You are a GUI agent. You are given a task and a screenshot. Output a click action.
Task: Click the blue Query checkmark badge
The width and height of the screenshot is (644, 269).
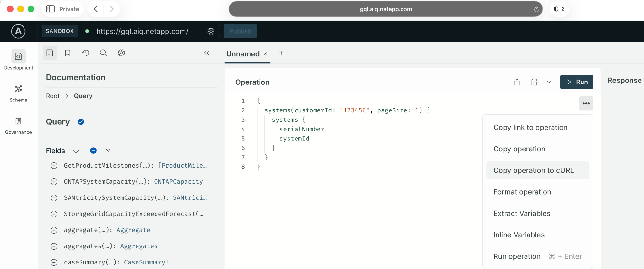[81, 122]
